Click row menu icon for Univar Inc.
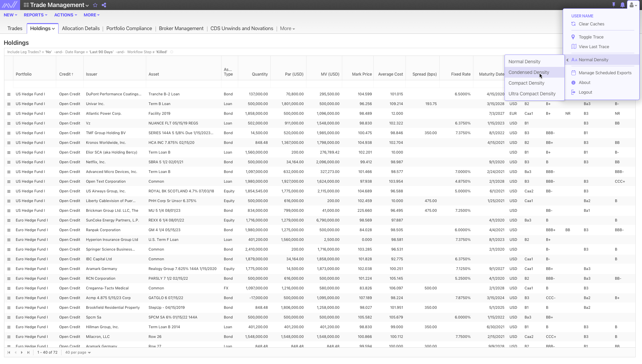The height and width of the screenshot is (364, 642). pos(9,104)
